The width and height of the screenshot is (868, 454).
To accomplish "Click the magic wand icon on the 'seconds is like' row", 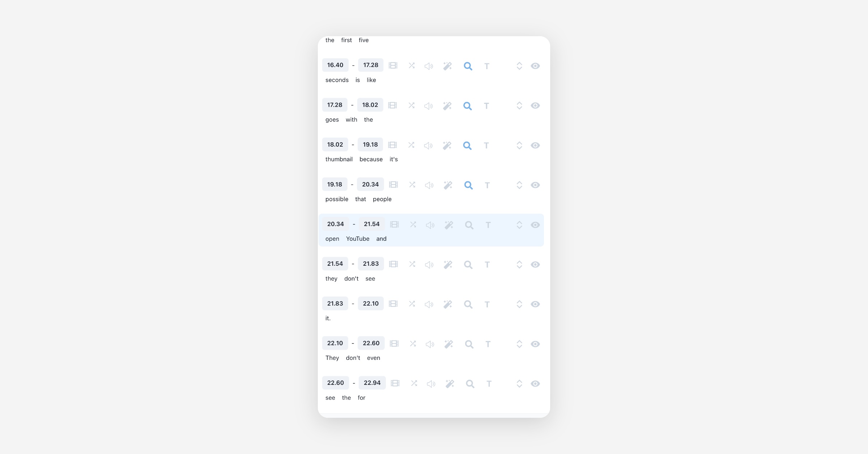I will [x=447, y=66].
